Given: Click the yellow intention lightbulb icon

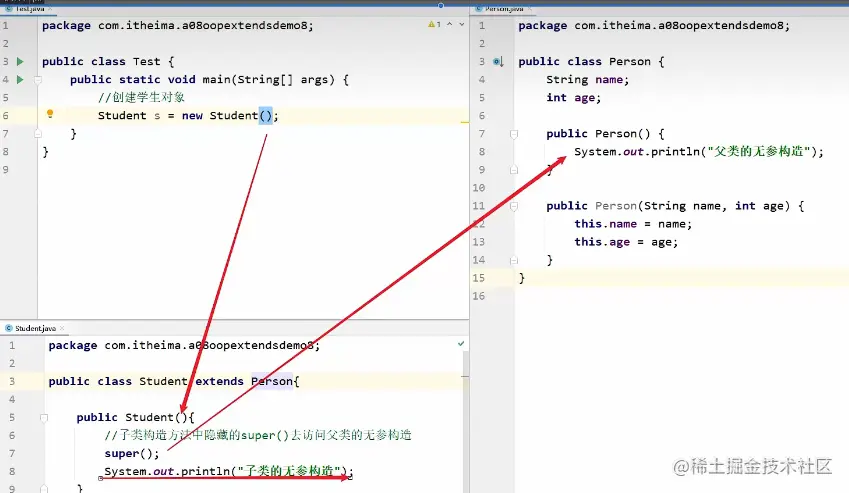Looking at the screenshot, I should coord(50,114).
